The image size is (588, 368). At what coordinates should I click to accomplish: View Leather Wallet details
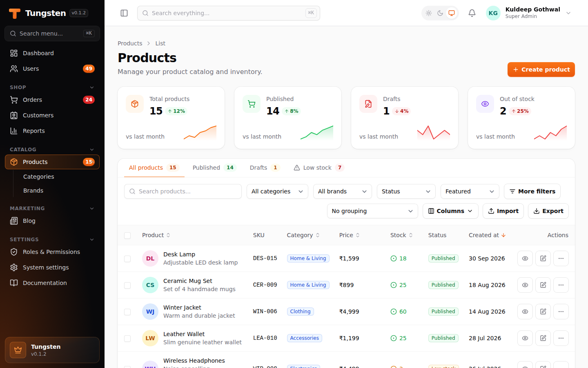click(x=525, y=338)
